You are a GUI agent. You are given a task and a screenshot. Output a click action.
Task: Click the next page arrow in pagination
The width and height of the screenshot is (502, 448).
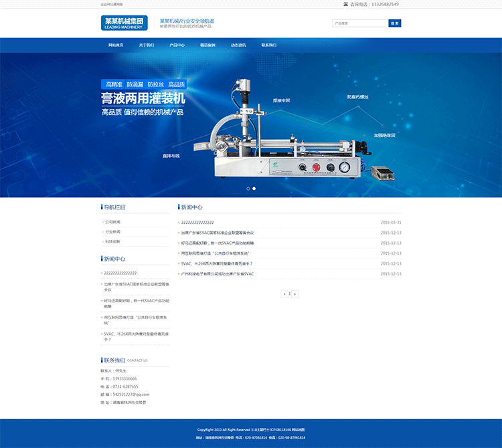click(x=295, y=294)
